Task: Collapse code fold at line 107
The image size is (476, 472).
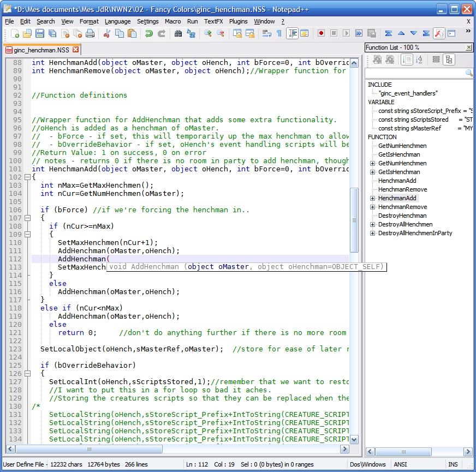Action: tap(27, 218)
